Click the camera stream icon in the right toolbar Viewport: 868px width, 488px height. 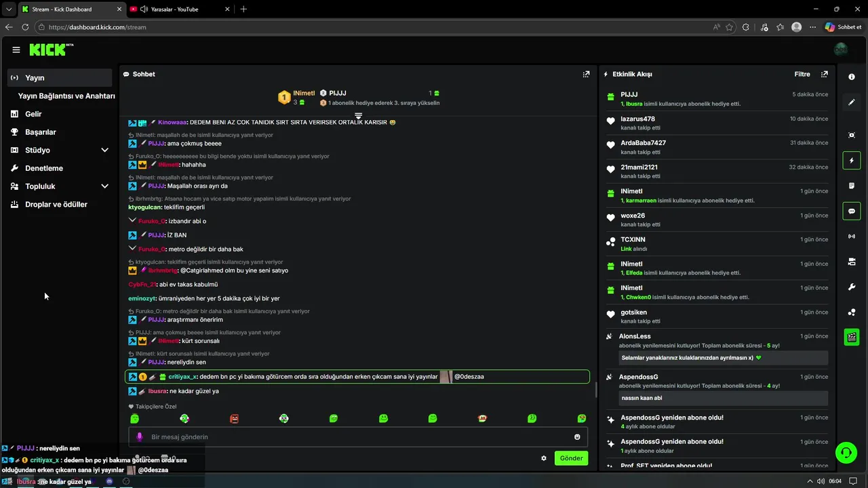pyautogui.click(x=852, y=262)
